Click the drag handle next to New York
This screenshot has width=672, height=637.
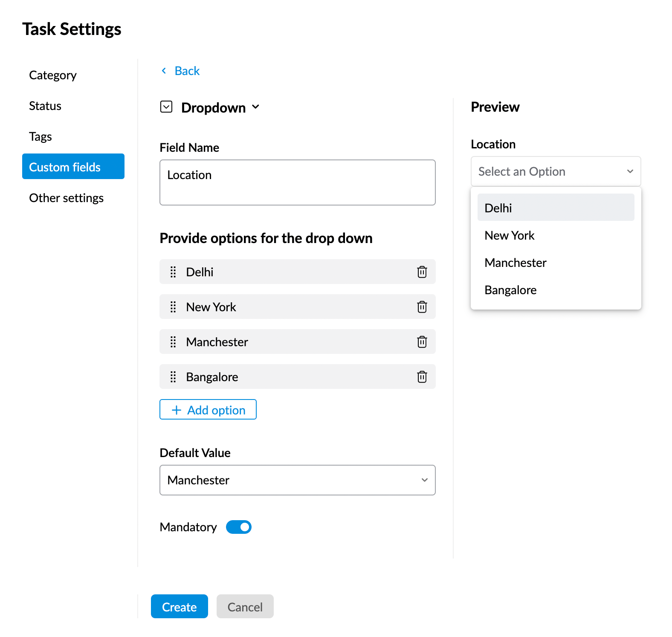(173, 307)
